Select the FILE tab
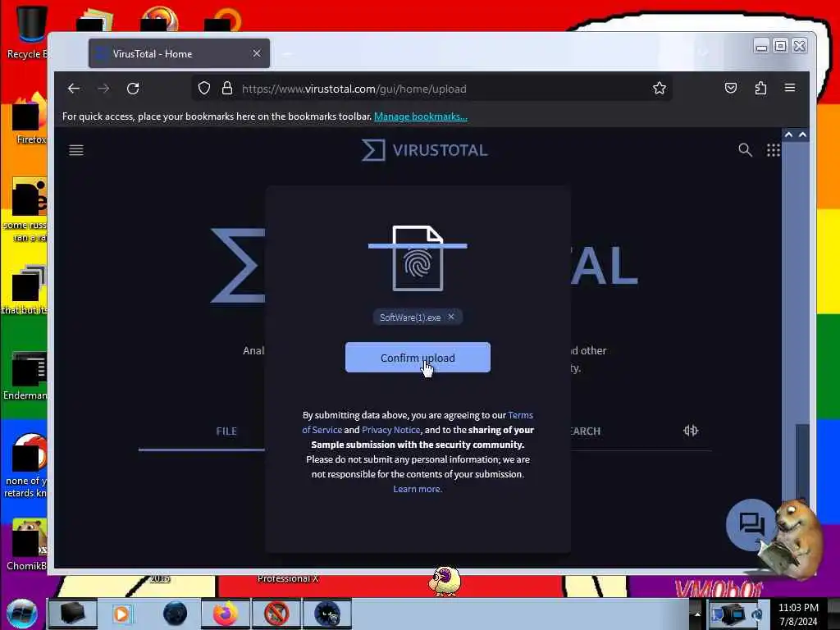 pos(226,431)
